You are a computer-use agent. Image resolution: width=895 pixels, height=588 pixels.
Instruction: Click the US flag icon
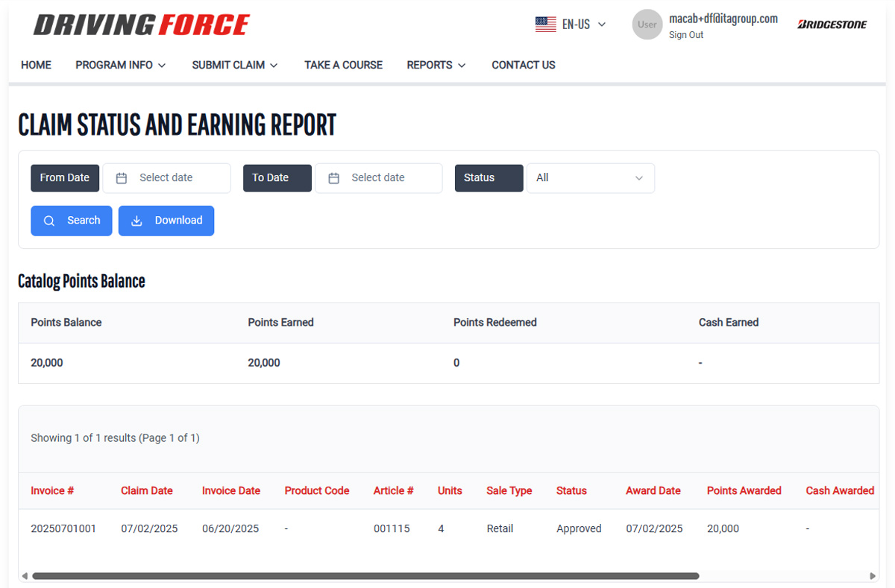tap(545, 25)
